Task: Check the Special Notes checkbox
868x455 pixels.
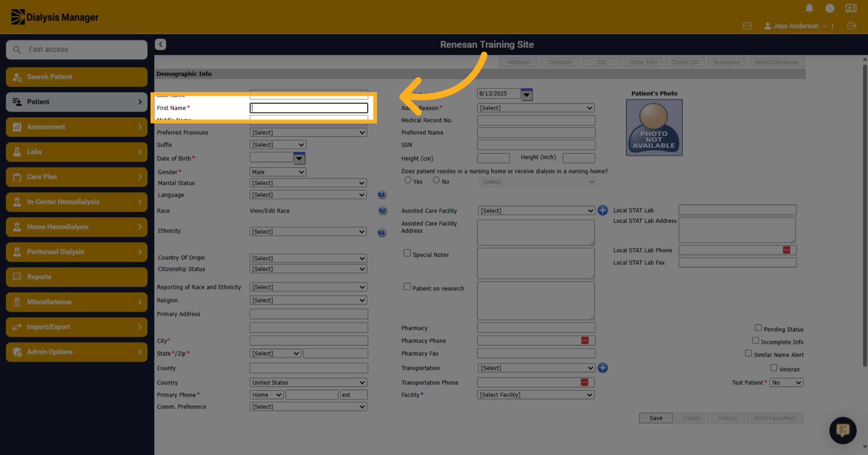Action: [x=407, y=253]
